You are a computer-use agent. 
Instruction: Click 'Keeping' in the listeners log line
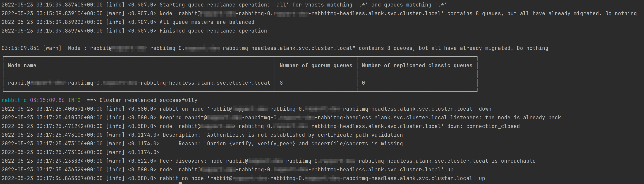point(170,118)
